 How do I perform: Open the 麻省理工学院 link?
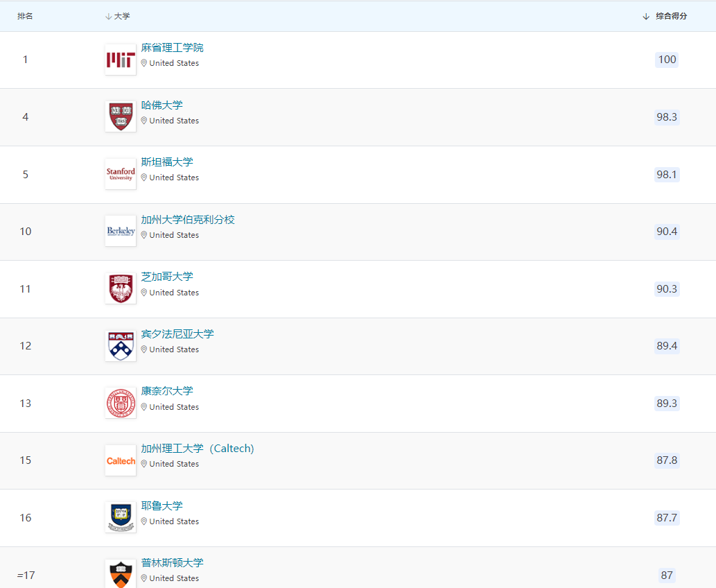[172, 48]
